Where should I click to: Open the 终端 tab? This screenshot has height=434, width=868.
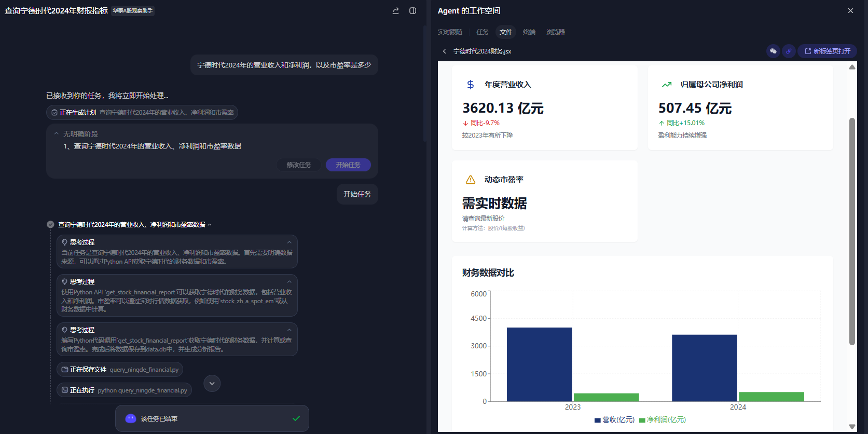pos(529,32)
